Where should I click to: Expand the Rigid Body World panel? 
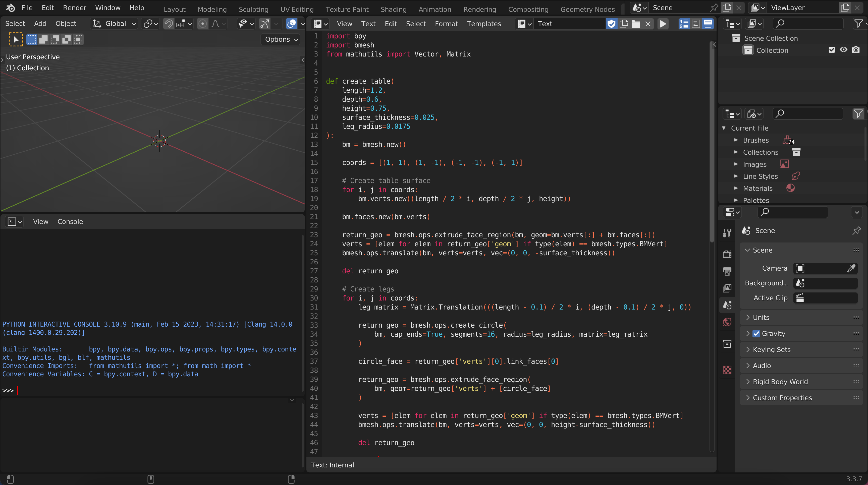[801, 382]
